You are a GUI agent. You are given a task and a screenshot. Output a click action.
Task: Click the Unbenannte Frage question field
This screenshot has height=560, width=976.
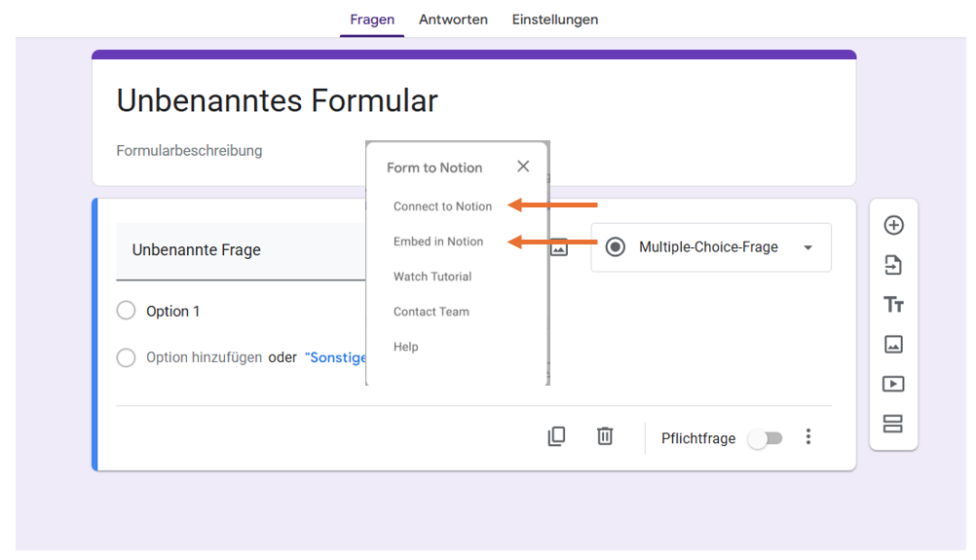tap(239, 250)
